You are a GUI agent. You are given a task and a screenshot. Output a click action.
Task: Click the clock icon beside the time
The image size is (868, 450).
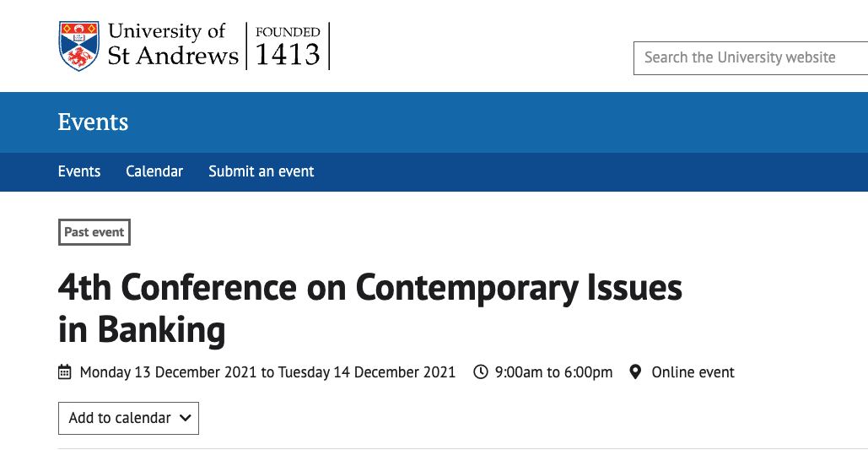click(x=481, y=371)
